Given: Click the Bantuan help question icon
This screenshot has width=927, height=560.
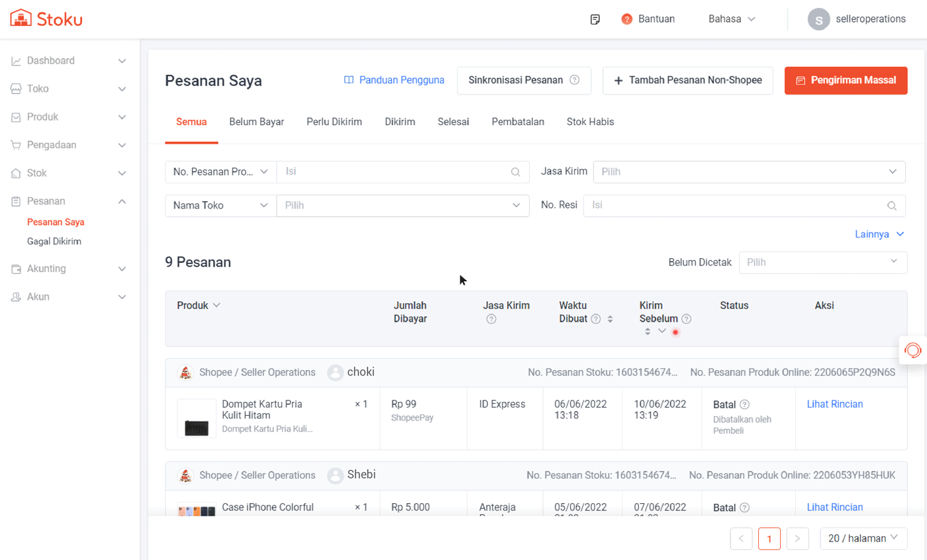Looking at the screenshot, I should click(626, 19).
